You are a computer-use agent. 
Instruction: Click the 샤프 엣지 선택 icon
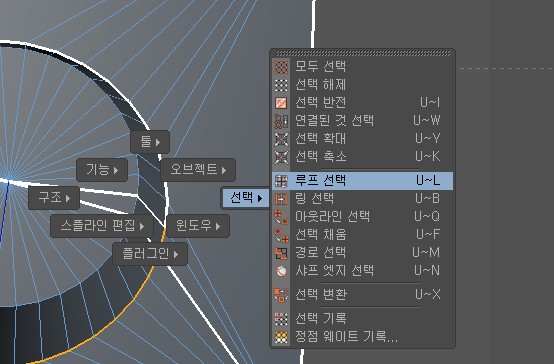pyautogui.click(x=281, y=271)
